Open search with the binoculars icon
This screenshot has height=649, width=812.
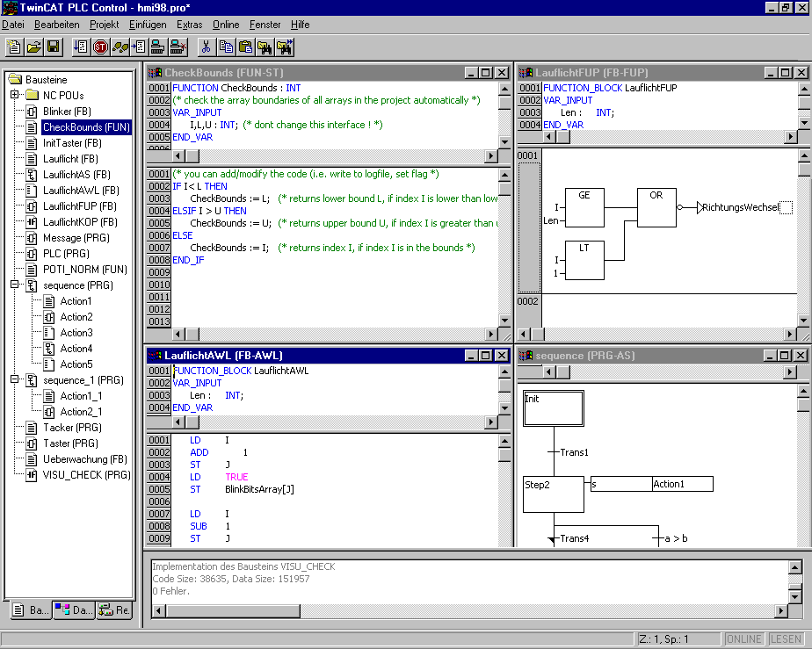pos(265,47)
